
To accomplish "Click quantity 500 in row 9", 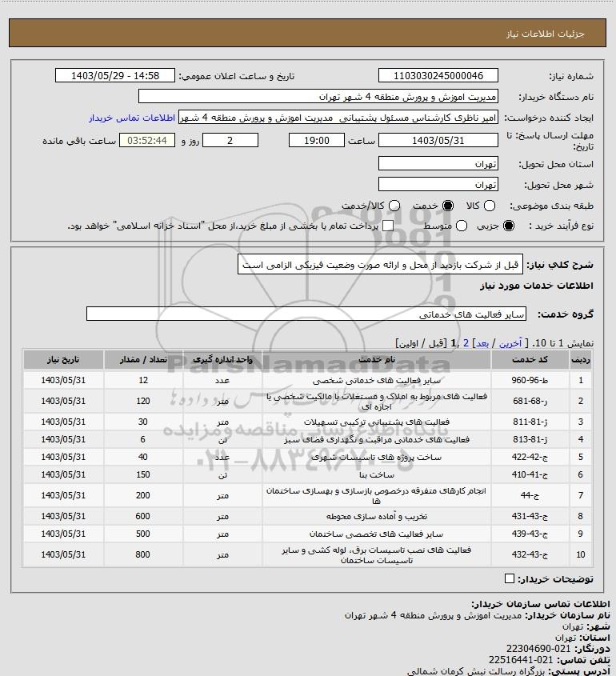I will point(143,534).
